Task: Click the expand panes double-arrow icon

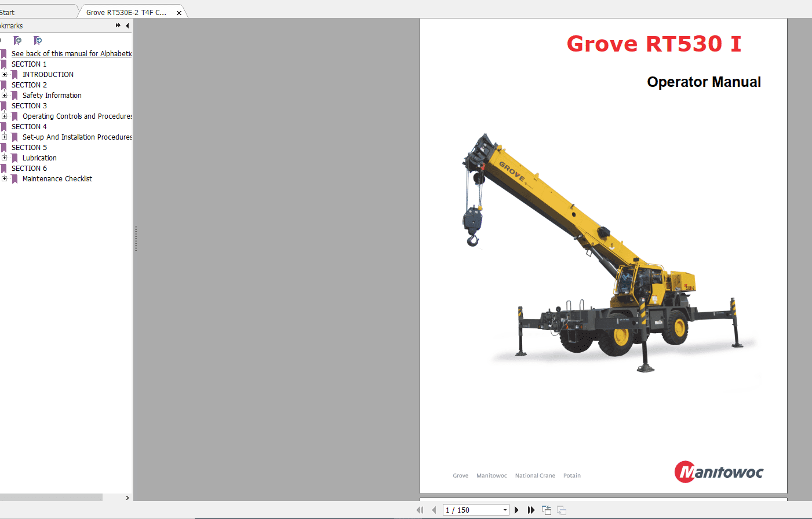Action: tap(119, 25)
